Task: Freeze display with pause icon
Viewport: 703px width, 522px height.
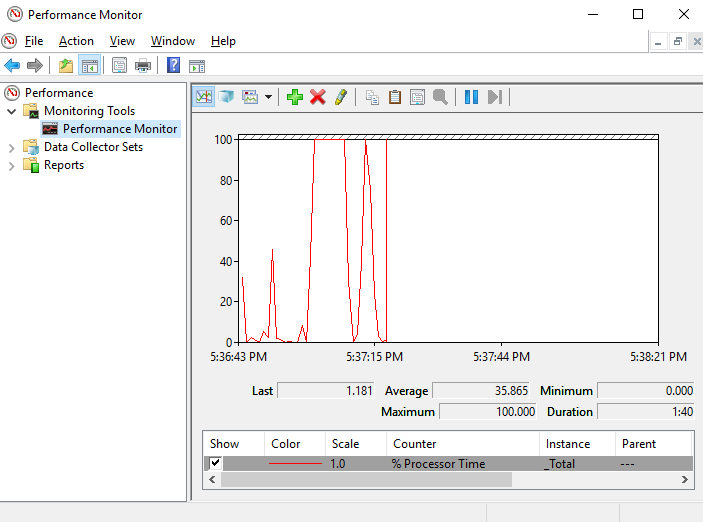Action: click(471, 97)
